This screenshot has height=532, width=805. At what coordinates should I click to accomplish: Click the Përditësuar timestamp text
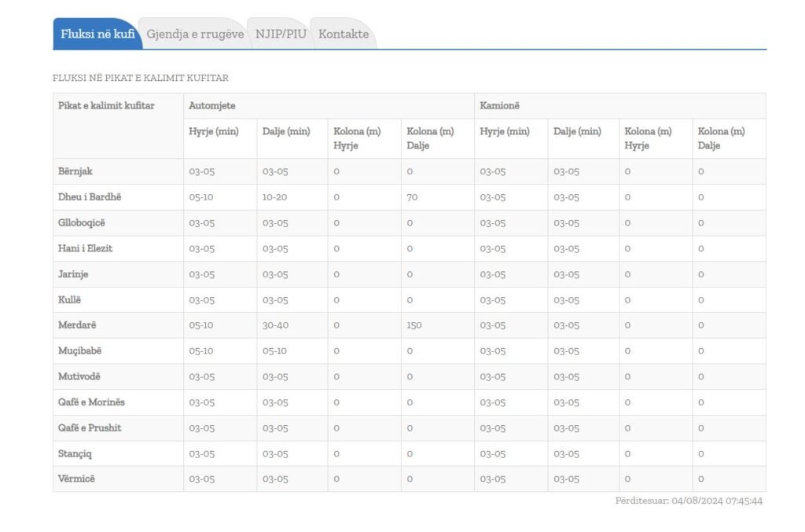pyautogui.click(x=689, y=501)
